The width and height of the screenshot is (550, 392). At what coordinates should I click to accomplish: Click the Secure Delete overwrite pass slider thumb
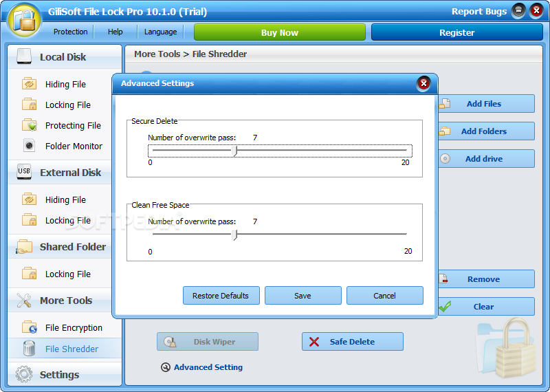pyautogui.click(x=234, y=151)
